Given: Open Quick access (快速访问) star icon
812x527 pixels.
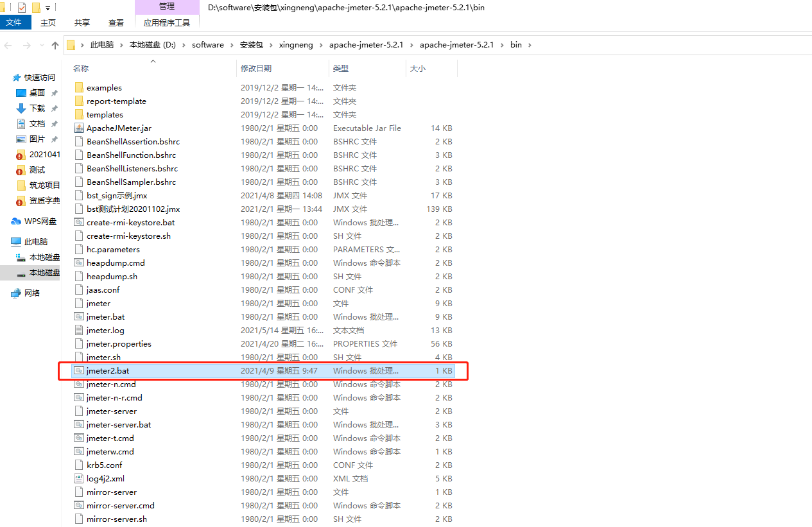Looking at the screenshot, I should (17, 77).
